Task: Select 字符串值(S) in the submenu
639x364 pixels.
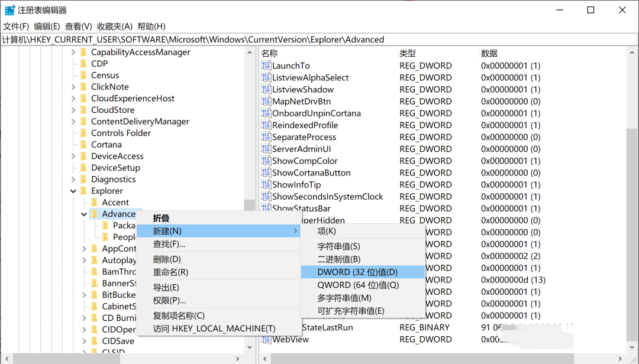Action: [363, 246]
